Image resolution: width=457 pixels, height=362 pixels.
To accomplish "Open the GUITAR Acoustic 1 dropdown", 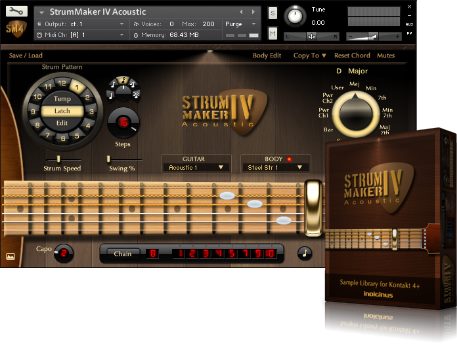I will click(196, 167).
